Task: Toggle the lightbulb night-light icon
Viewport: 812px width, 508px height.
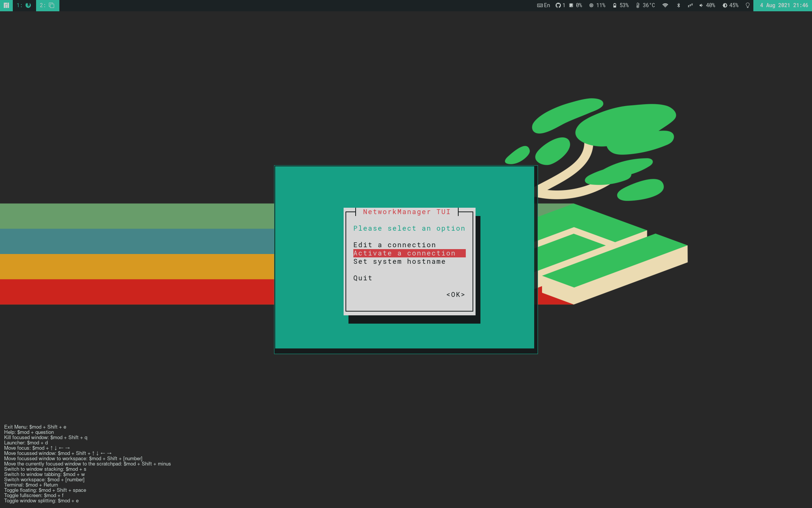Action: click(x=748, y=5)
